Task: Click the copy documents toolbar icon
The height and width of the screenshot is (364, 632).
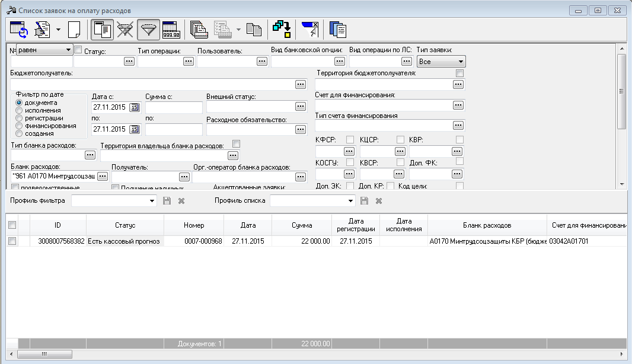Action: point(254,30)
